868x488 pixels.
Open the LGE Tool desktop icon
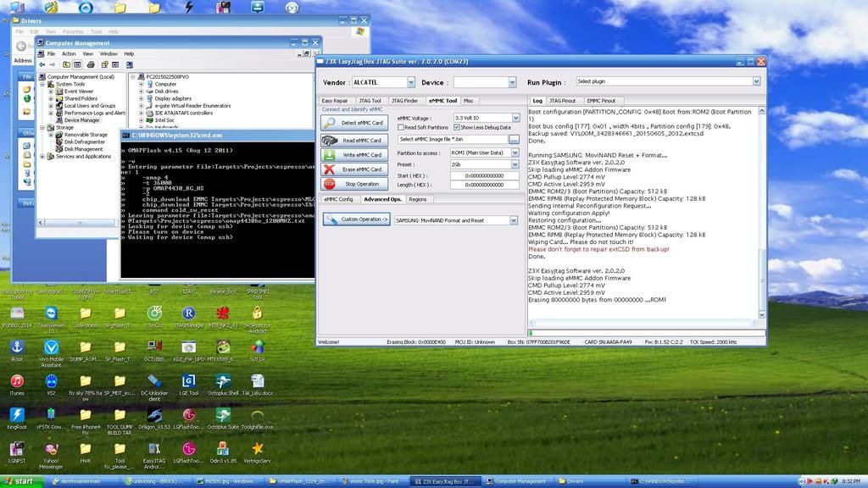(x=189, y=385)
